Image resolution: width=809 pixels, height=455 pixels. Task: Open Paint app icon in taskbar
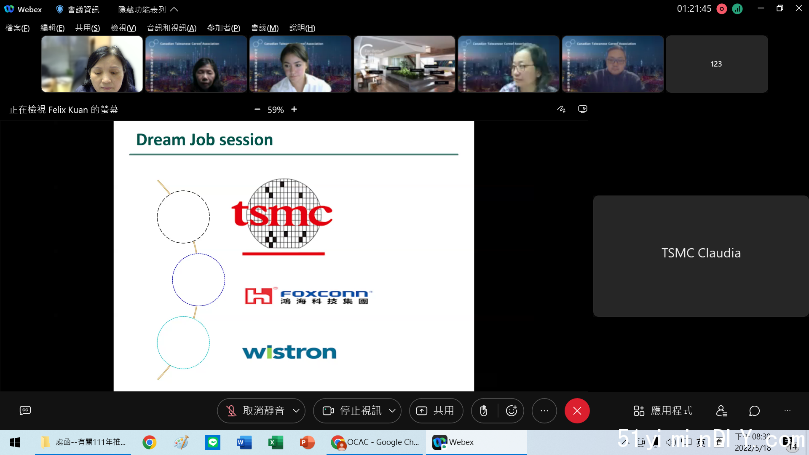(181, 442)
